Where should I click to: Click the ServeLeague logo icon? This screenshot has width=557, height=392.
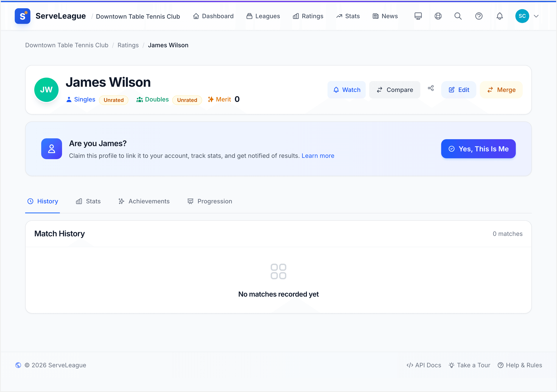coord(22,16)
